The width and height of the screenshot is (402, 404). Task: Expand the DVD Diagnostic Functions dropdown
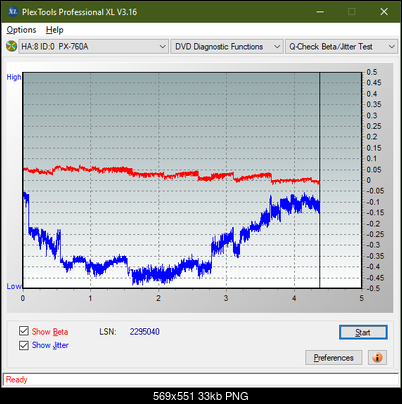(227, 47)
